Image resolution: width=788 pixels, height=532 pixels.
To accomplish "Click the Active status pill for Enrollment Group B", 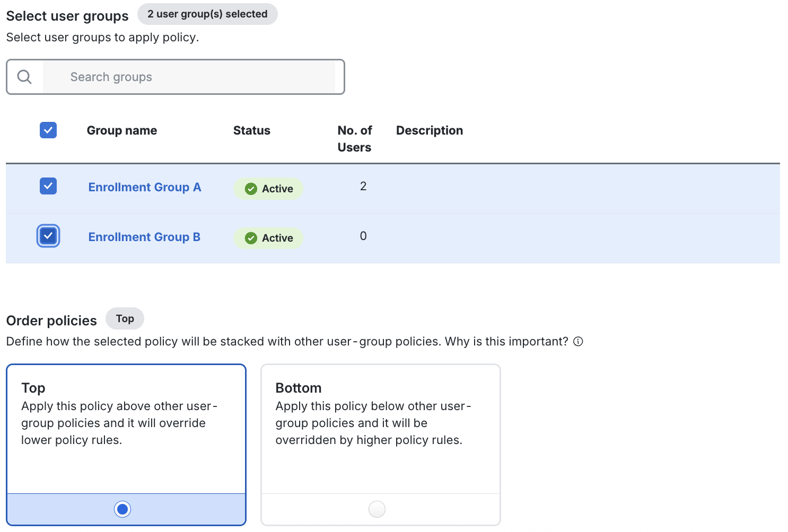I will 268,238.
